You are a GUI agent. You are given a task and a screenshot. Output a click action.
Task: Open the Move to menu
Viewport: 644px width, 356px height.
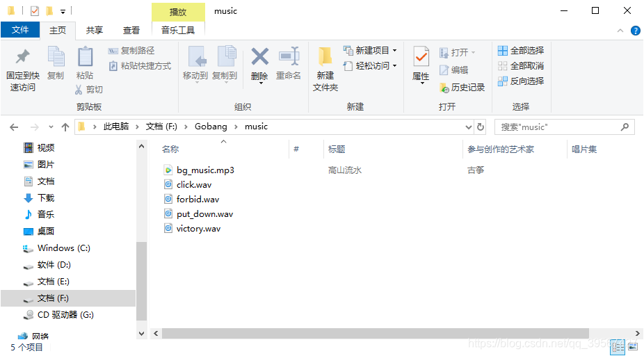(x=195, y=65)
